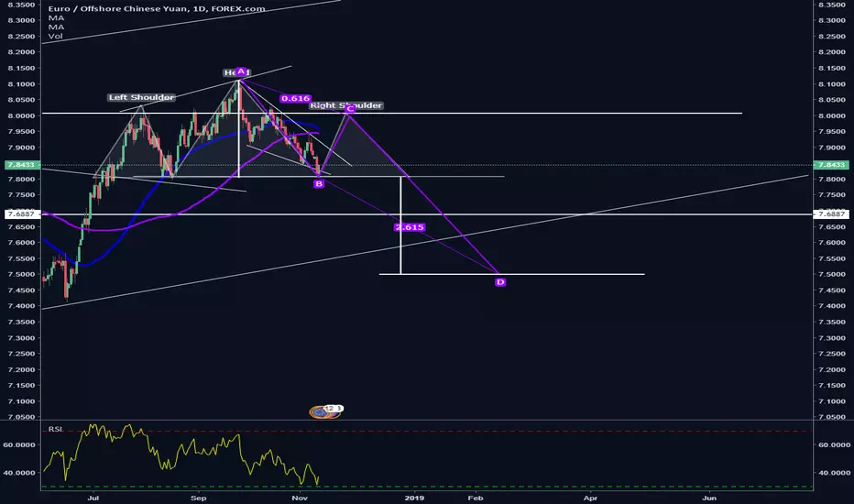Click the 2019 label on time axis

(x=414, y=498)
